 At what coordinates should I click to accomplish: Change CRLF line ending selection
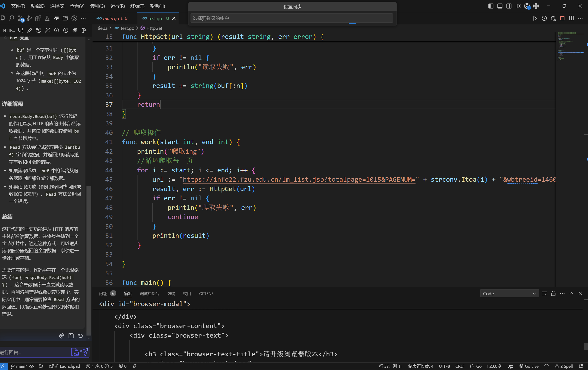point(460,366)
